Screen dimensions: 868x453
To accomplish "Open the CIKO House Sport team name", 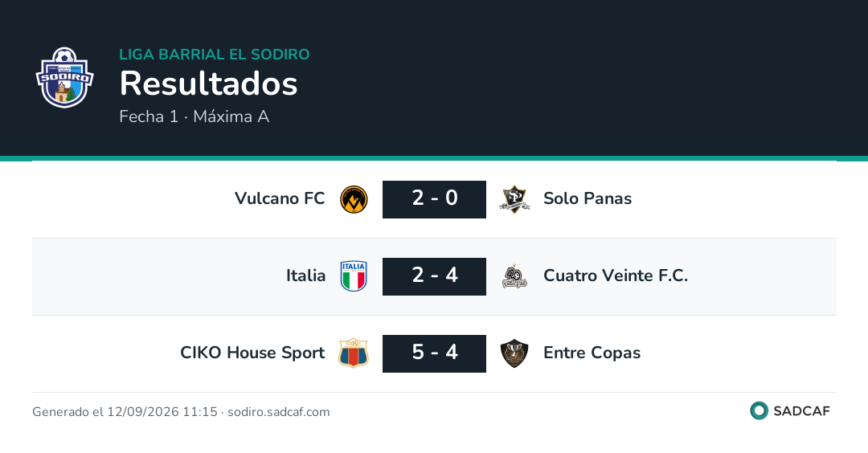I will [x=252, y=353].
